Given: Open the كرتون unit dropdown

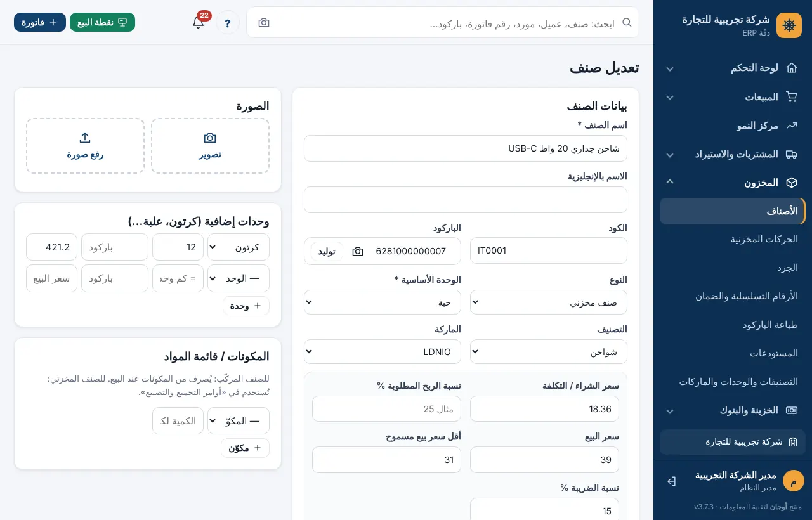Looking at the screenshot, I should (x=239, y=247).
